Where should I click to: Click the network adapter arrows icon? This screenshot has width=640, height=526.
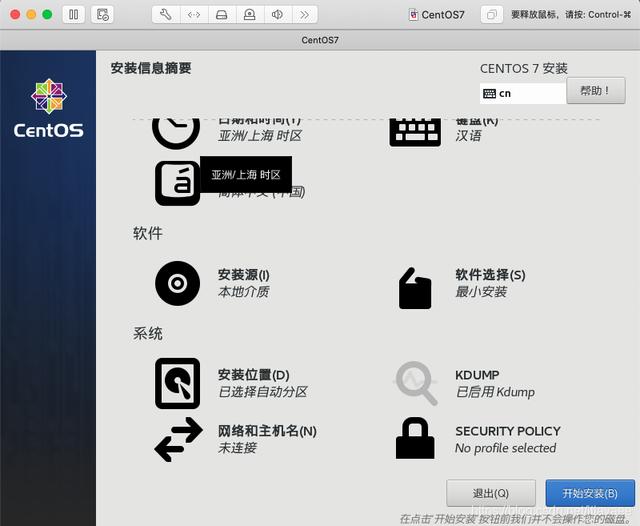(x=193, y=15)
